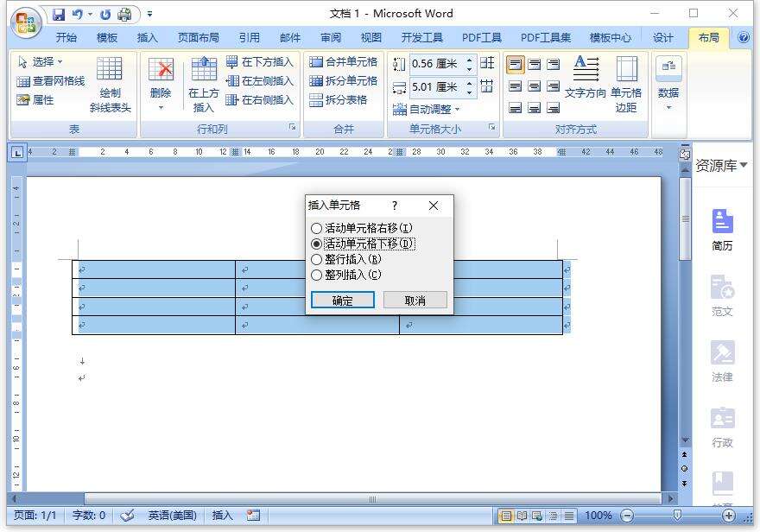Click the zoom slider in the status bar
This screenshot has height=532, width=760.
coord(677,516)
